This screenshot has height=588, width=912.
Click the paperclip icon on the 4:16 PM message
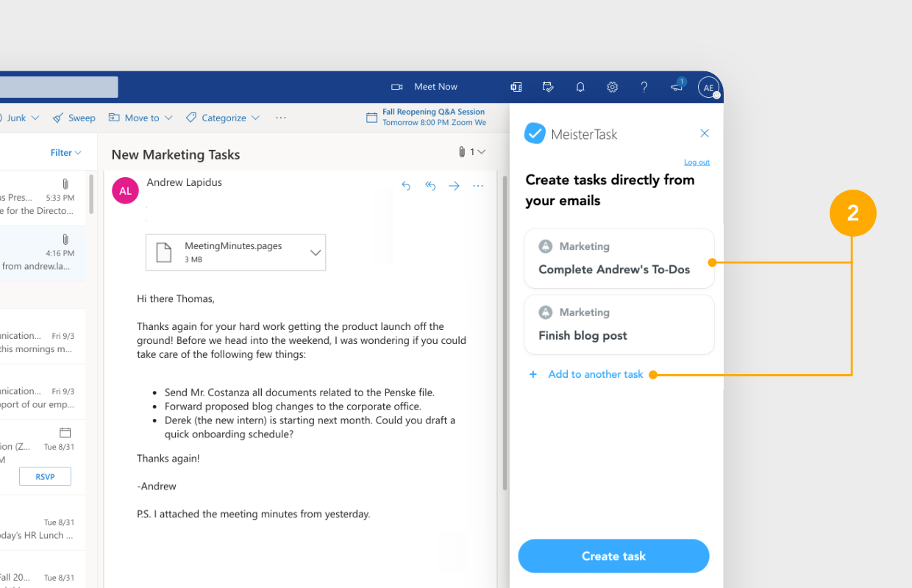pyautogui.click(x=65, y=240)
